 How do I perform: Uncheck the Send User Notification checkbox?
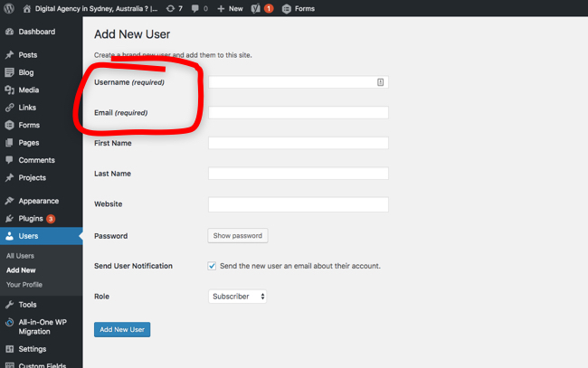(212, 266)
